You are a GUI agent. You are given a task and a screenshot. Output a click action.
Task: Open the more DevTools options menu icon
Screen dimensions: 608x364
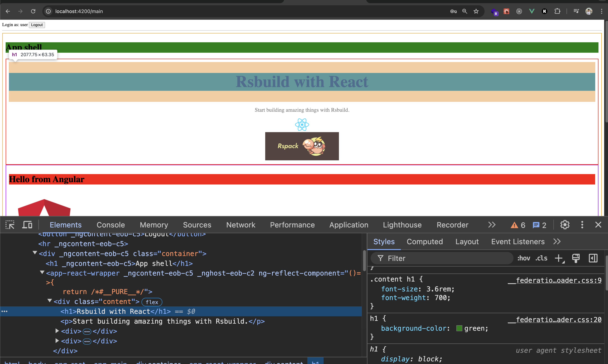[582, 225]
